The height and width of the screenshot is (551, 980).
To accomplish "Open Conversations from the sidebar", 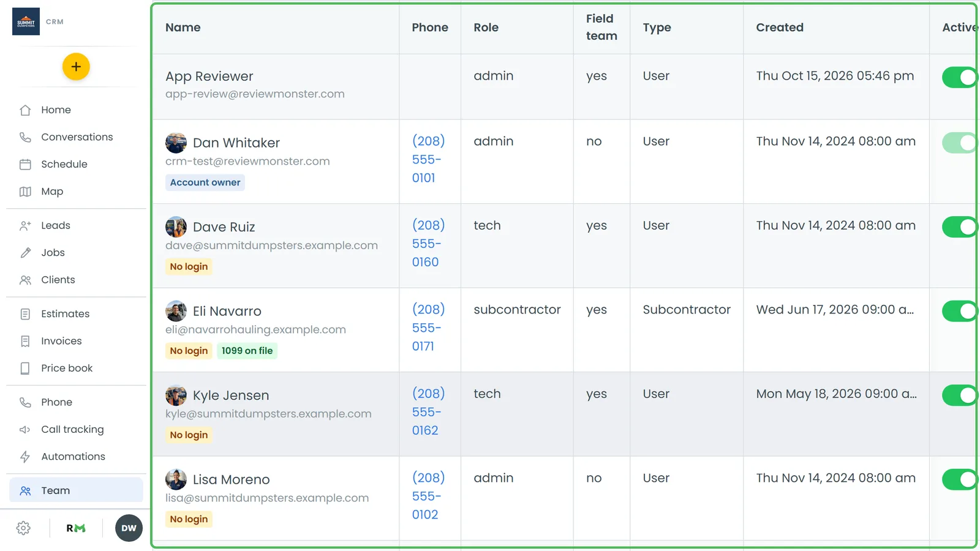I will point(76,137).
